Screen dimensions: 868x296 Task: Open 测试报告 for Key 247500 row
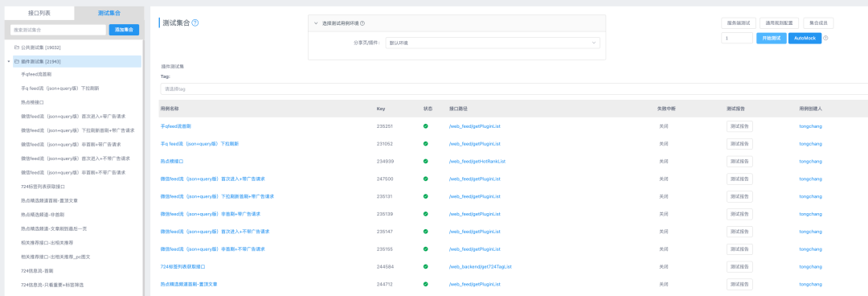(x=739, y=179)
